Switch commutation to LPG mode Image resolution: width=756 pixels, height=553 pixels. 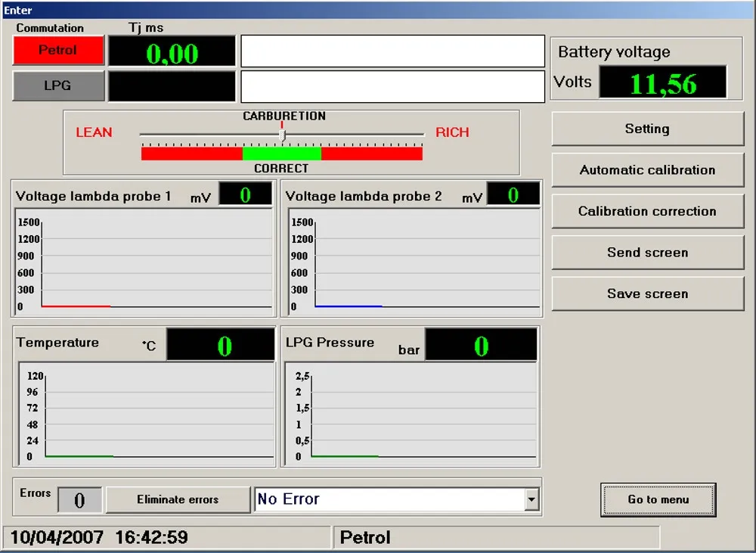[58, 86]
